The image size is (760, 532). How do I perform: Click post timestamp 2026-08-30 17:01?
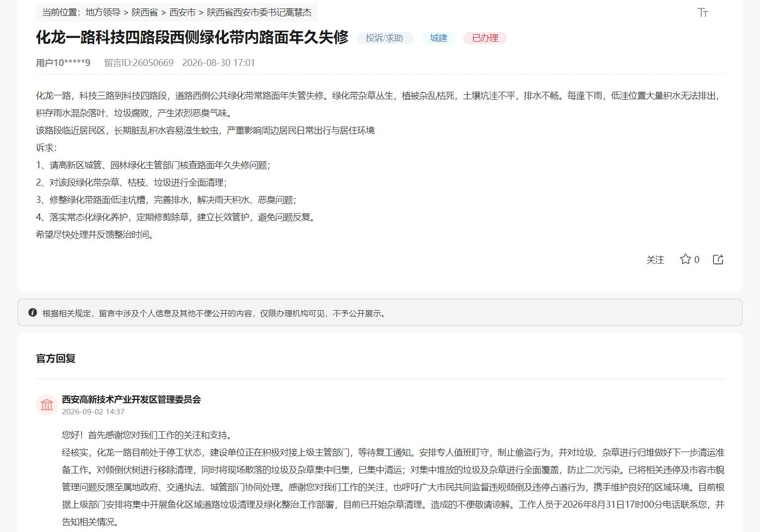tap(218, 63)
